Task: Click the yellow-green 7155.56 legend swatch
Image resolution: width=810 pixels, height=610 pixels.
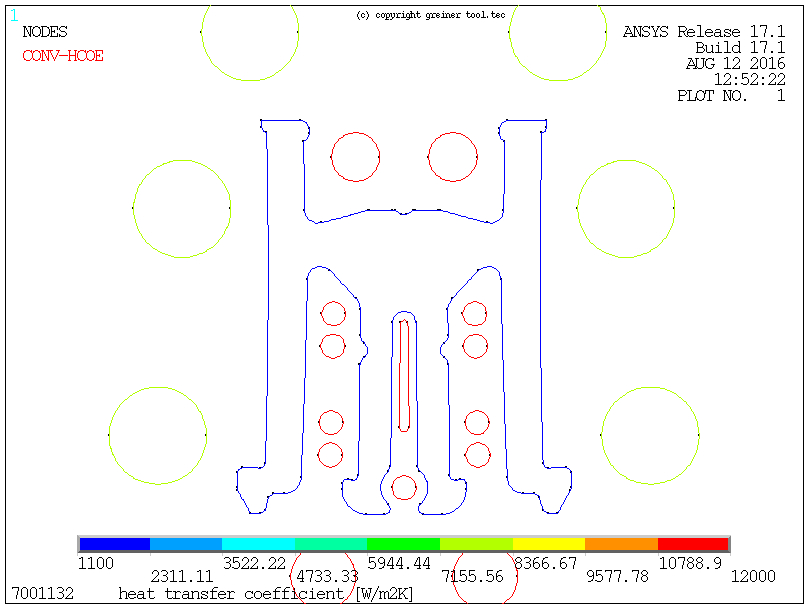Action: click(x=476, y=544)
